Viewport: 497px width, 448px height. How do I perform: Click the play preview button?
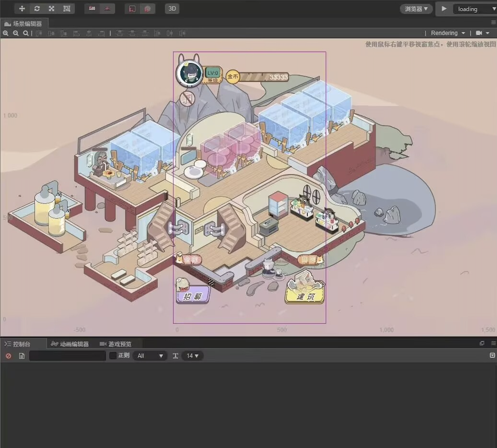tap(444, 9)
